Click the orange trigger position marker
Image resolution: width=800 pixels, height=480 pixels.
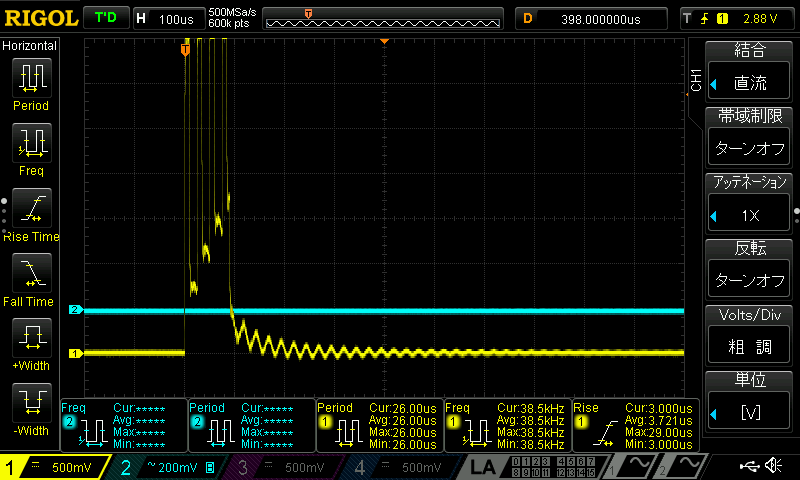tap(185, 49)
